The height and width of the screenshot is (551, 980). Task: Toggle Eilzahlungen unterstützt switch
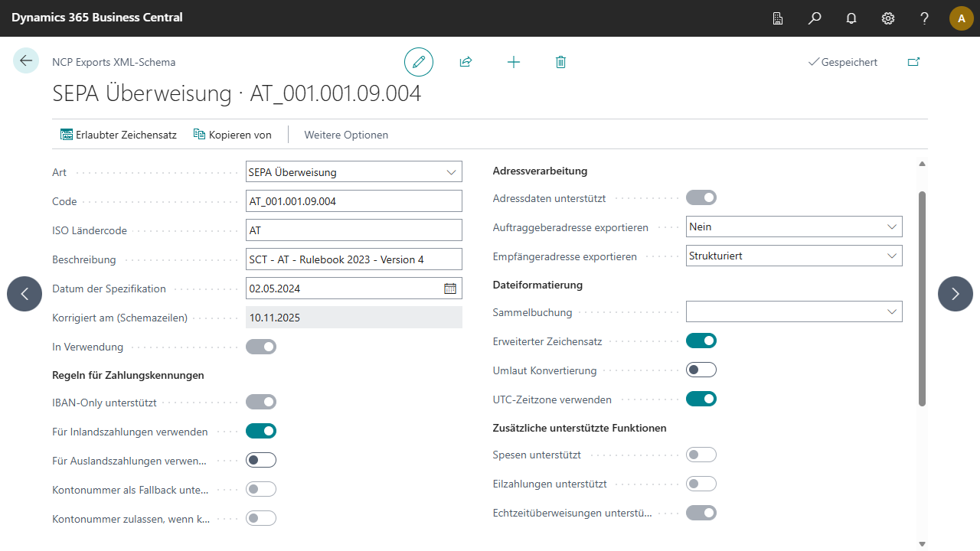[x=701, y=484]
